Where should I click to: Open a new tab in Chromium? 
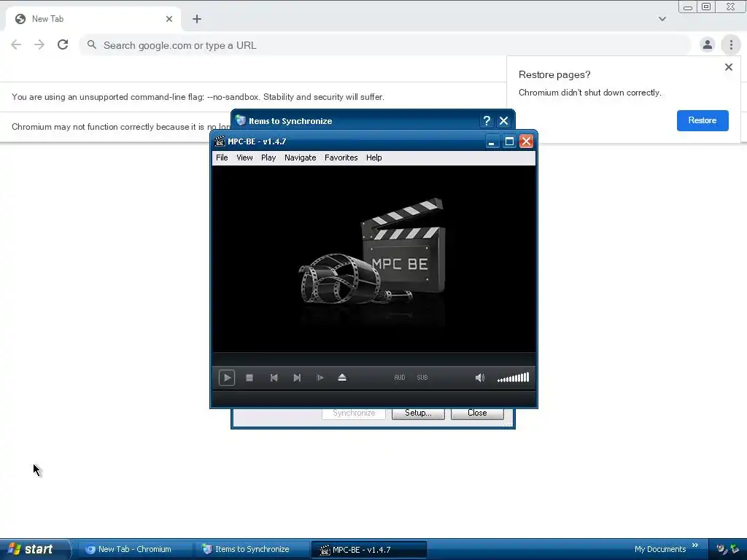[197, 19]
